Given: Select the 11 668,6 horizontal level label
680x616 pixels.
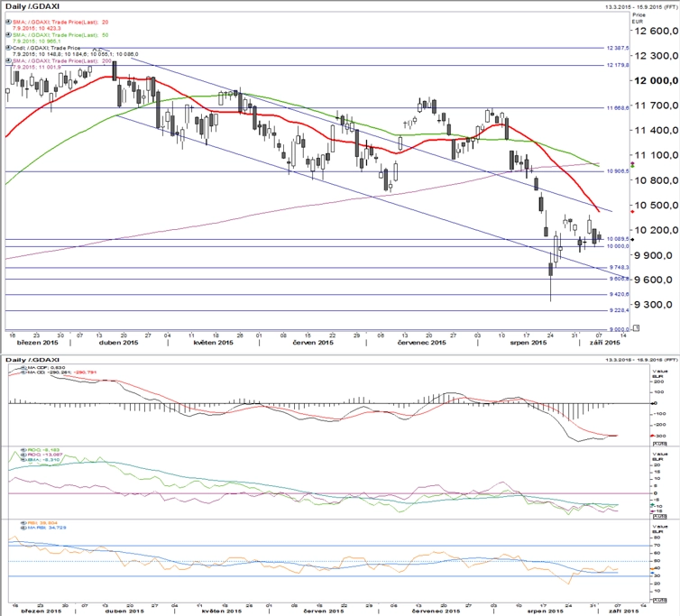Looking at the screenshot, I should 618,107.
